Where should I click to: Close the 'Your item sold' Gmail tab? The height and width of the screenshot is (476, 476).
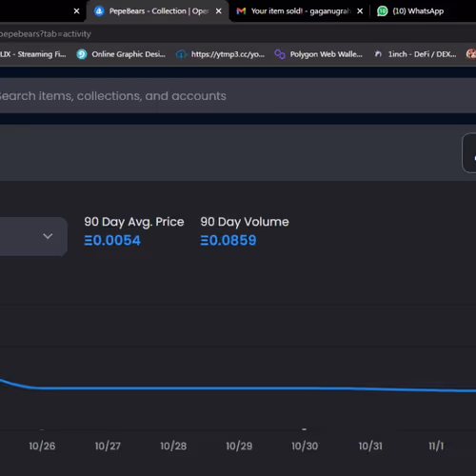tap(360, 11)
